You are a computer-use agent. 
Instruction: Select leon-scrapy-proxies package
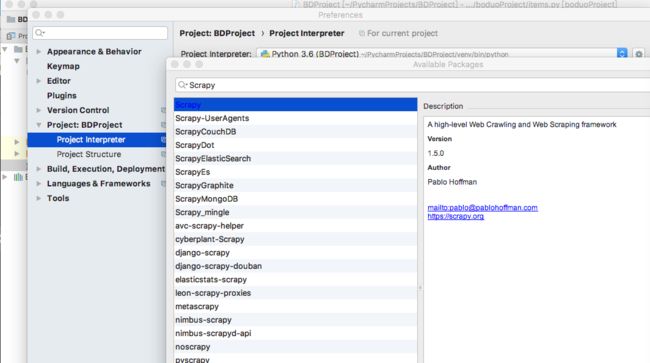tap(296, 293)
